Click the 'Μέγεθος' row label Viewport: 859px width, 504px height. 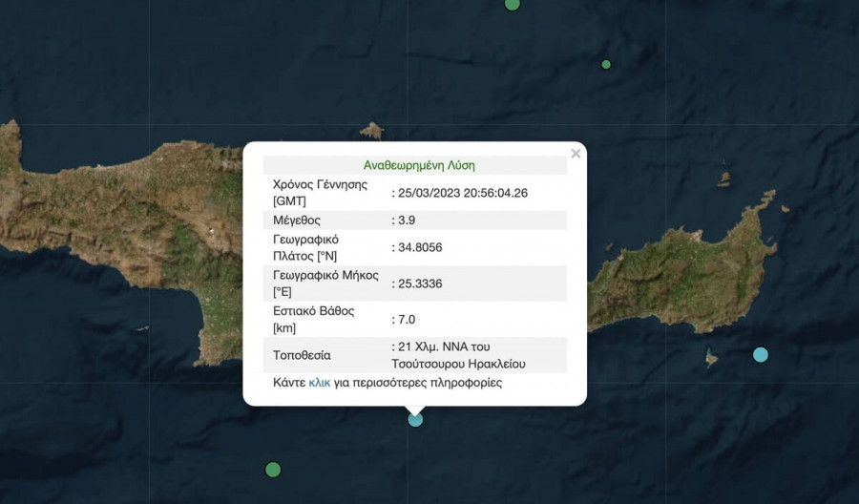coord(296,220)
